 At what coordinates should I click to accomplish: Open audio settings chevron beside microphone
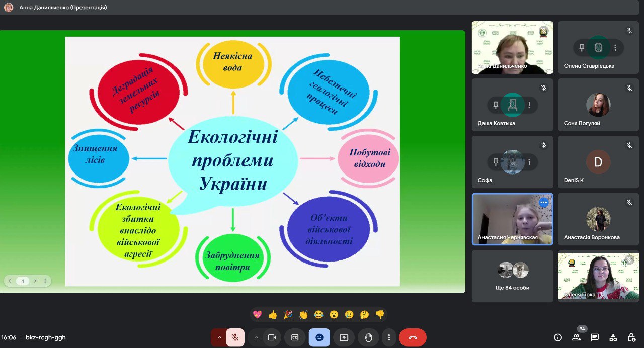click(219, 337)
